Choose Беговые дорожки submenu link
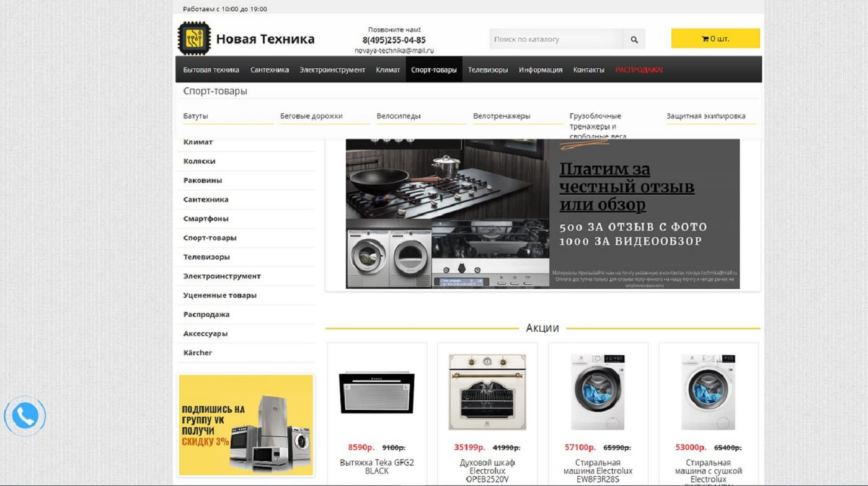Image resolution: width=868 pixels, height=486 pixels. 311,116
